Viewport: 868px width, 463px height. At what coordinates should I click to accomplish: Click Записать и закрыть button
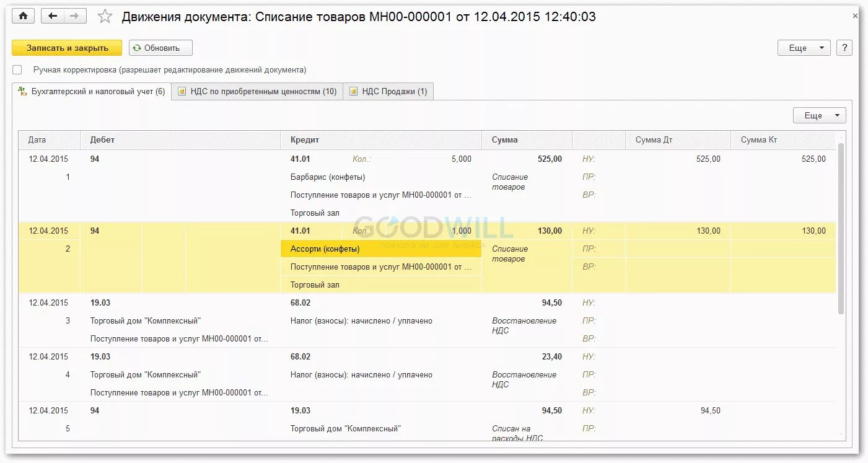[67, 48]
